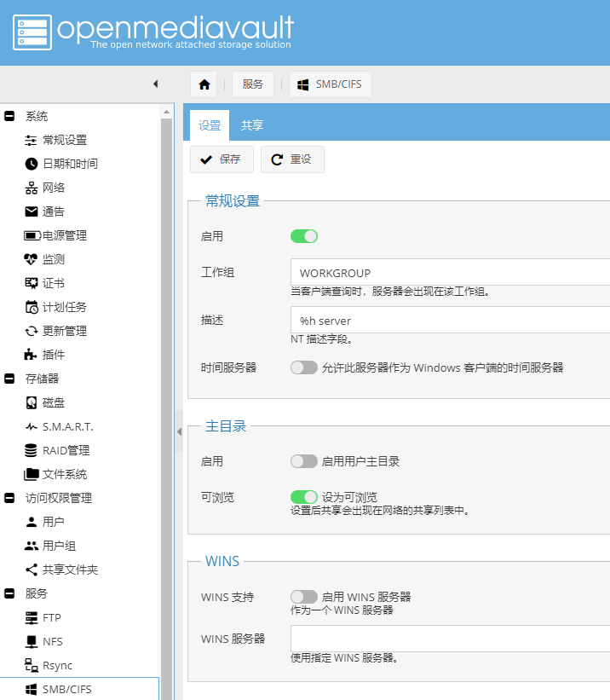The width and height of the screenshot is (610, 700).
Task: Click the sidebar scrollbar up arrow
Action: (x=166, y=112)
